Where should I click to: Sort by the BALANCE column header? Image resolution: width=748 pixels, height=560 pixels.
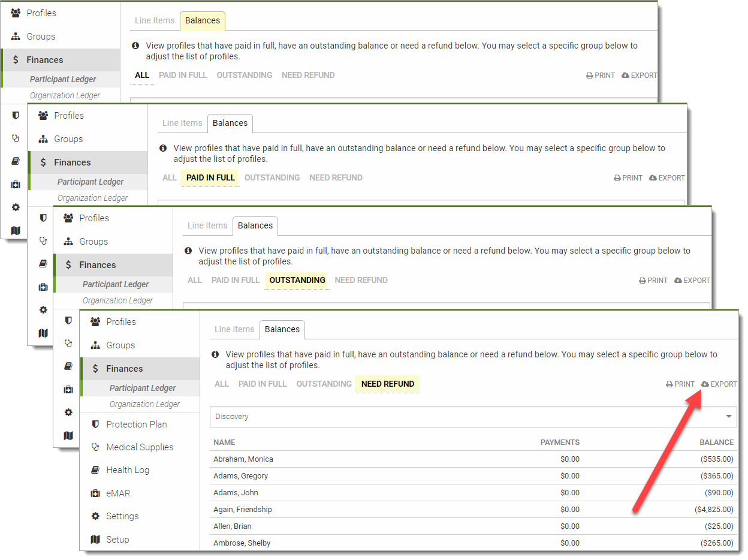[716, 442]
